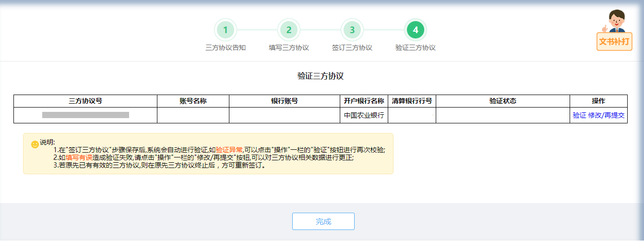644x241 pixels.
Task: Click the 验证 link in 操作 column
Action: [579, 116]
